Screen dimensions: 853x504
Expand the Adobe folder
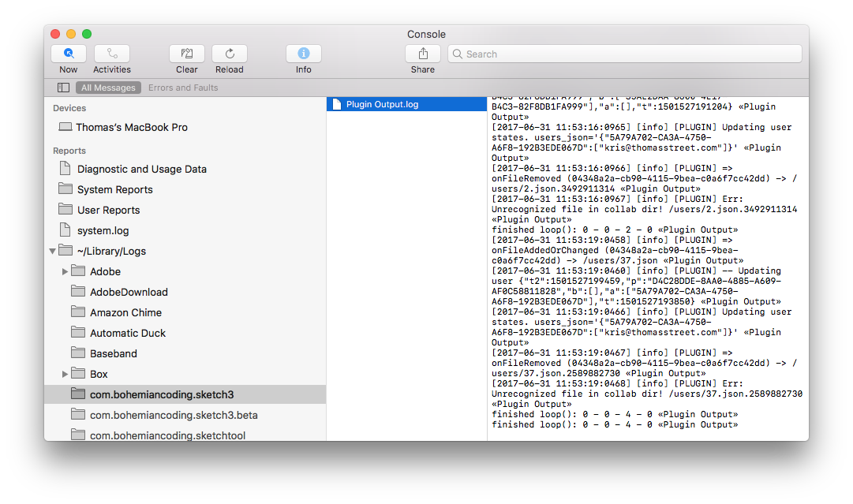click(65, 271)
